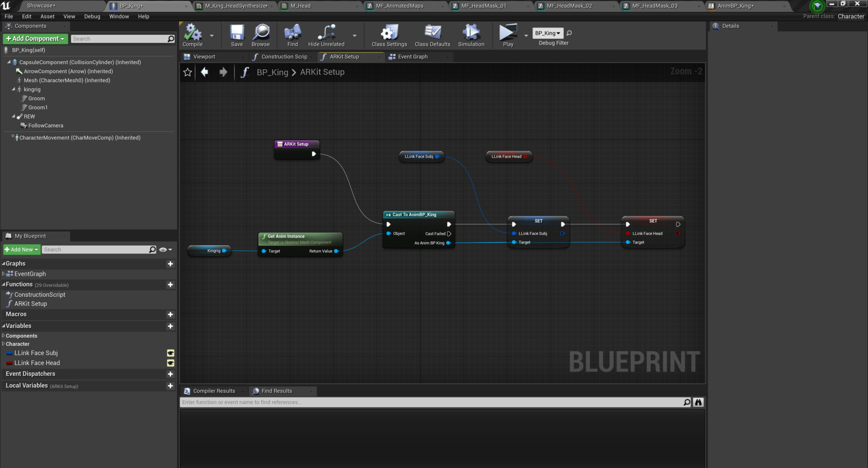
Task: Click the Add New button
Action: click(x=21, y=249)
